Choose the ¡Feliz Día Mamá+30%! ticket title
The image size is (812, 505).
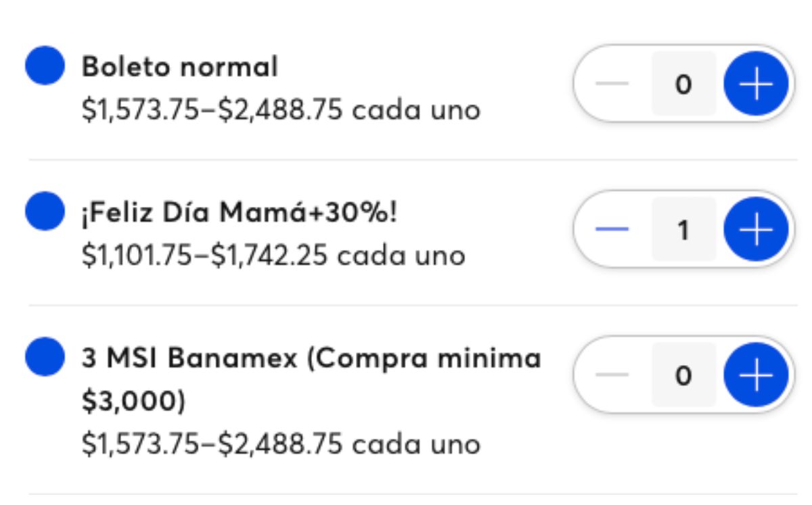pos(240,213)
